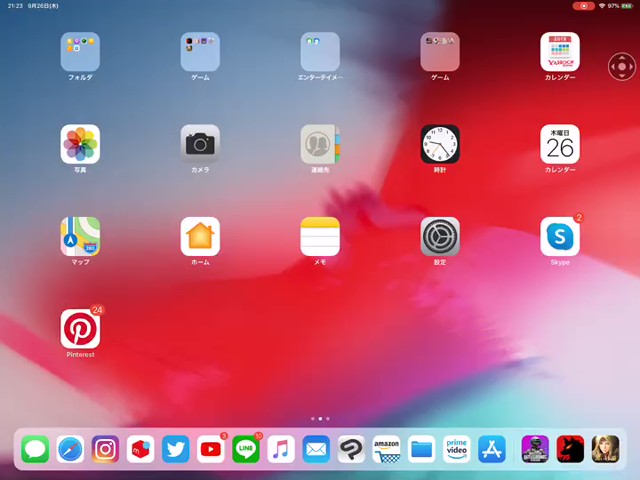Launch Safari from the dock
The width and height of the screenshot is (640, 480).
pyautogui.click(x=70, y=449)
